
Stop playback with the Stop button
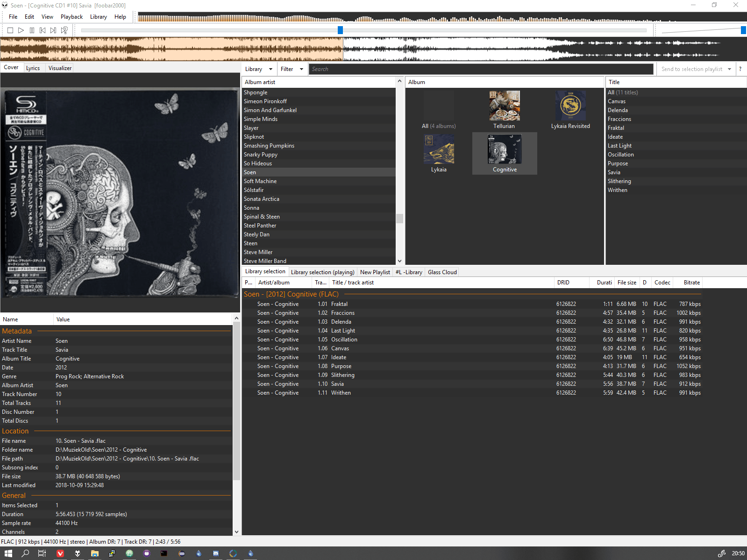(x=10, y=30)
